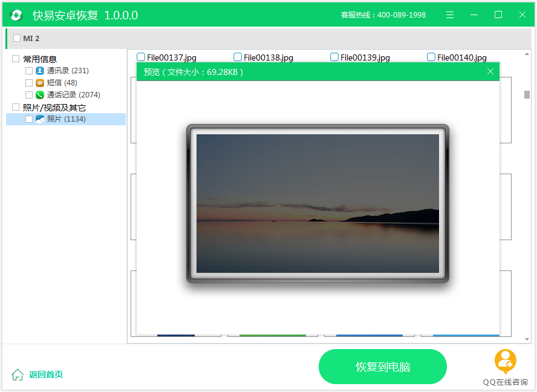Check the 通讯录 (231) checkbox
Screen dimensions: 537x392
point(29,71)
